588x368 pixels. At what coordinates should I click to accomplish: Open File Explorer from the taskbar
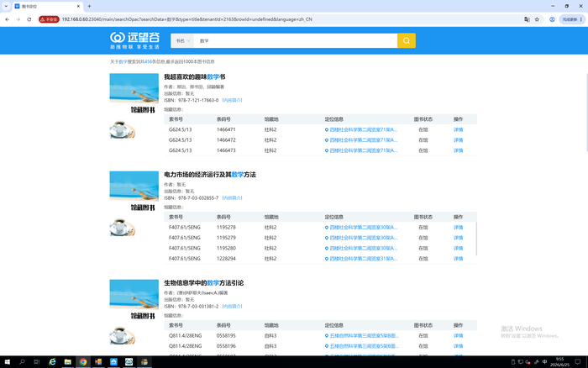pyautogui.click(x=67, y=361)
